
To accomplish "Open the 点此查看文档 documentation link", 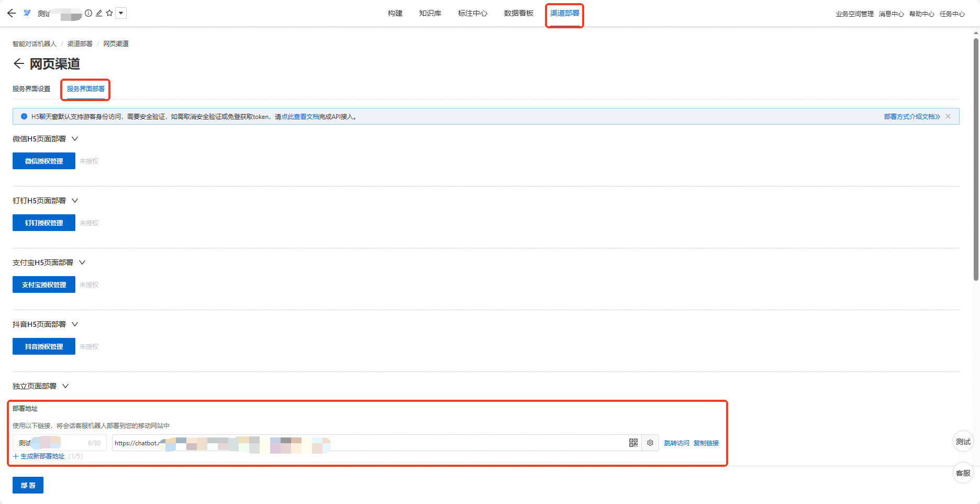I will [300, 117].
